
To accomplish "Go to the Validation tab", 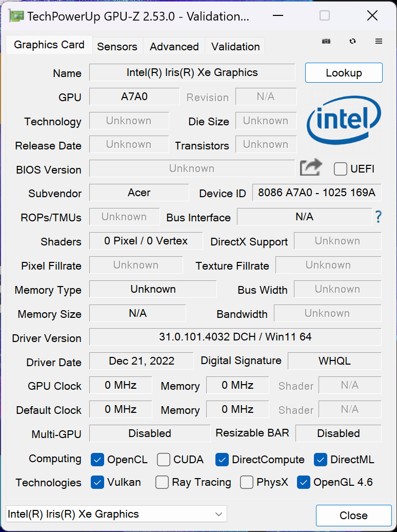I will point(235,46).
